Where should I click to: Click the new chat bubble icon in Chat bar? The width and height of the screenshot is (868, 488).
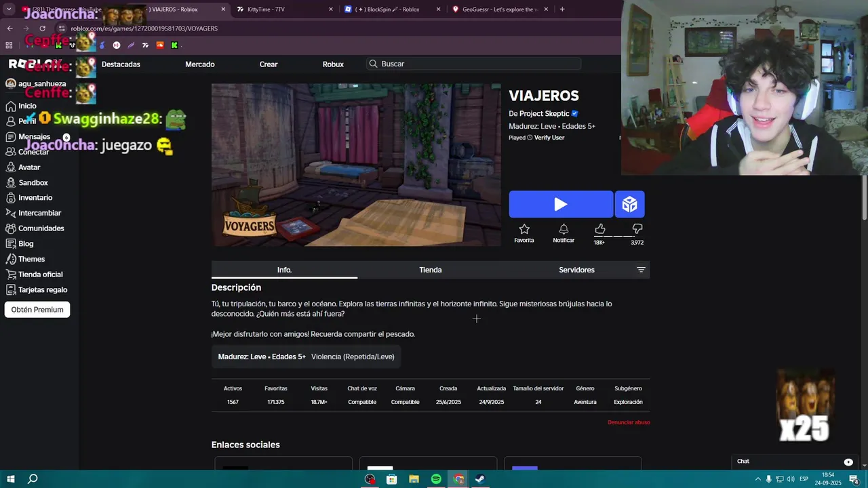848,462
